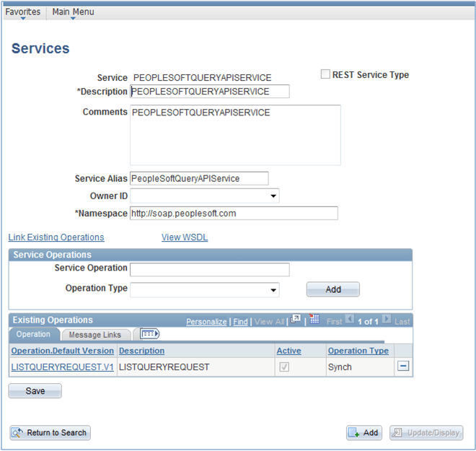The width and height of the screenshot is (476, 451).
Task: Click the next row arrow icon
Action: 387,319
